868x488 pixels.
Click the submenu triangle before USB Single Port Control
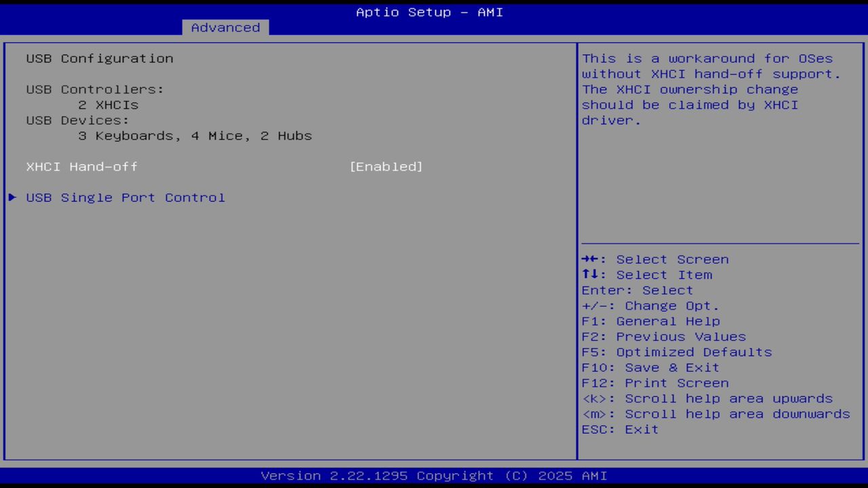click(x=12, y=197)
